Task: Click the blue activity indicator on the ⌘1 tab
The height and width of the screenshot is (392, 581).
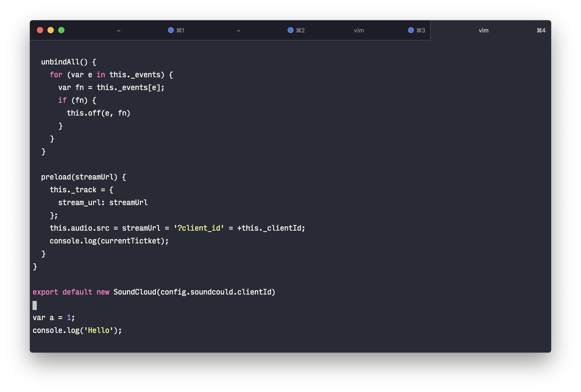Action: coord(171,30)
